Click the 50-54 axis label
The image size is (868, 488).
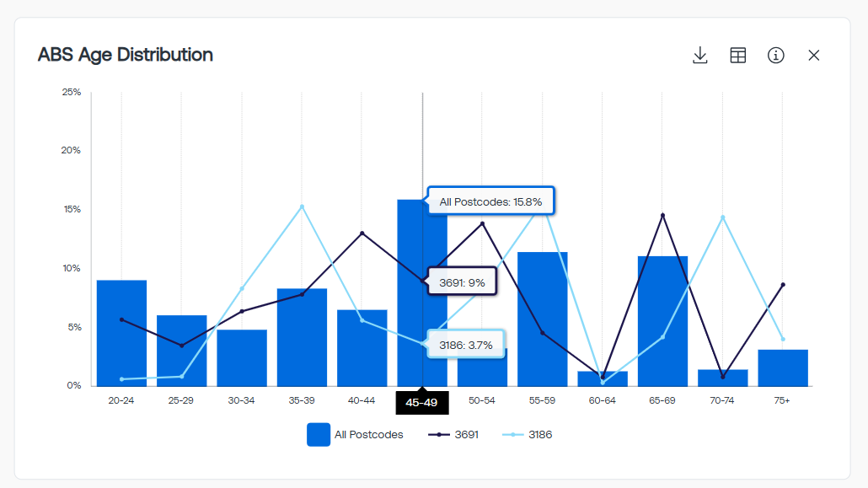click(481, 400)
